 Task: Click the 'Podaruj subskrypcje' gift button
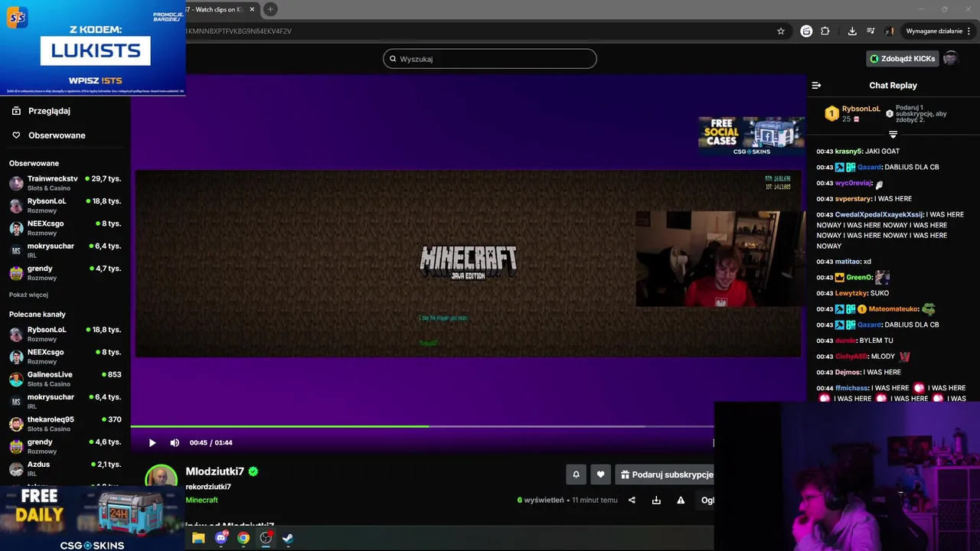click(x=665, y=474)
